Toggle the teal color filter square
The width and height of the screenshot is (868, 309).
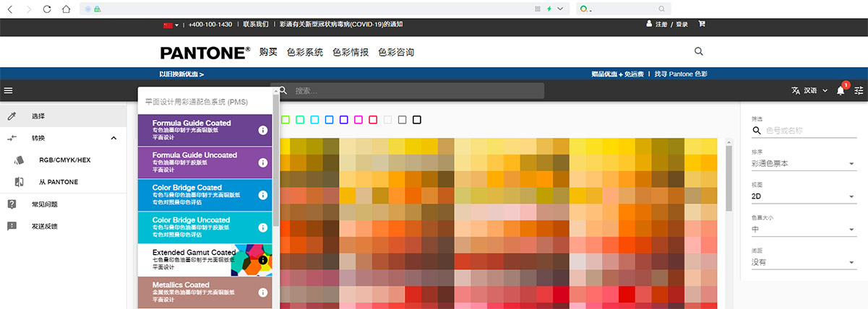coord(300,119)
